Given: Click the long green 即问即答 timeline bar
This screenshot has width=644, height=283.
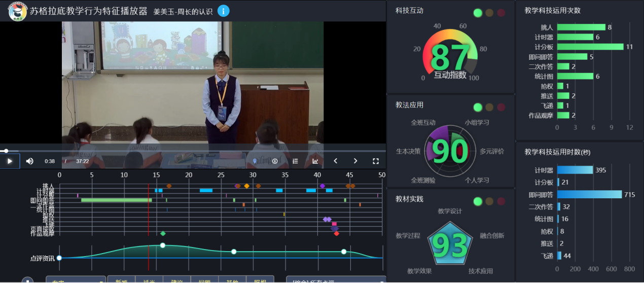Looking at the screenshot, I should tap(116, 200).
